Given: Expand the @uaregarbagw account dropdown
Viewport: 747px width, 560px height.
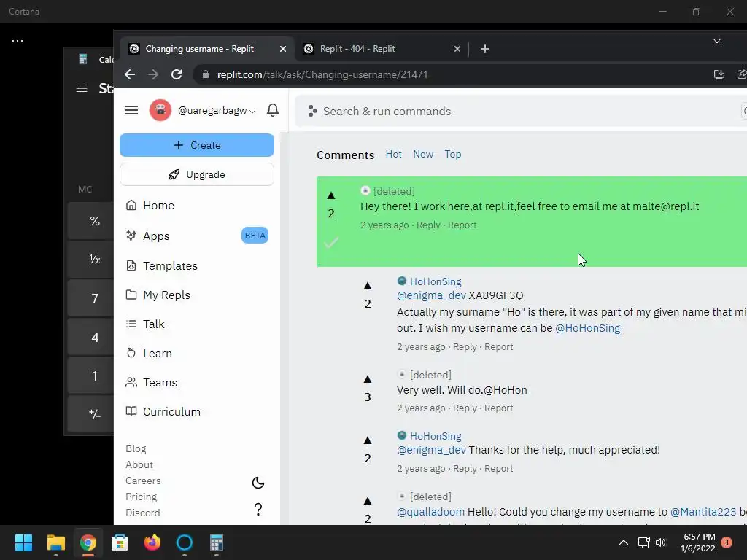Looking at the screenshot, I should (x=217, y=111).
